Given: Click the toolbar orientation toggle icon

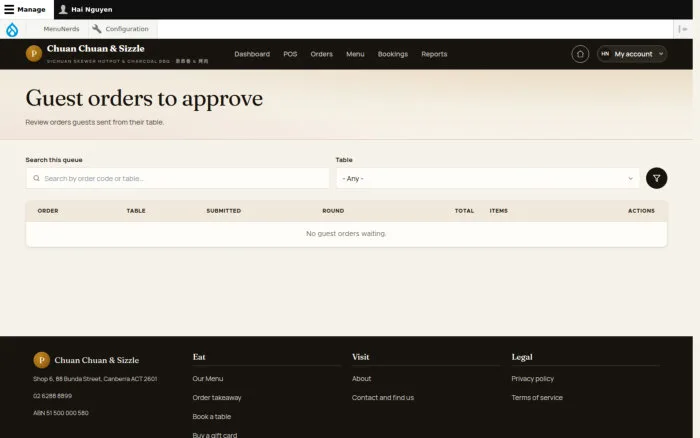Looking at the screenshot, I should point(683,29).
